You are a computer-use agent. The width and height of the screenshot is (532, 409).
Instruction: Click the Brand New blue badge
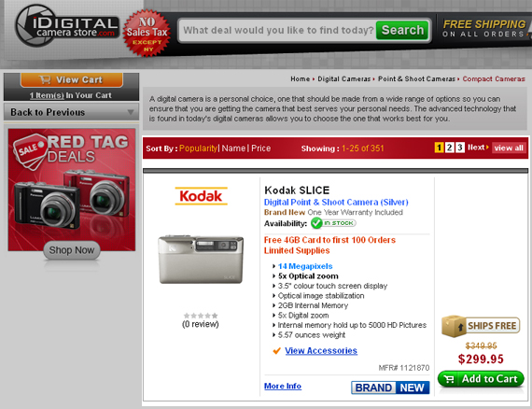(390, 388)
